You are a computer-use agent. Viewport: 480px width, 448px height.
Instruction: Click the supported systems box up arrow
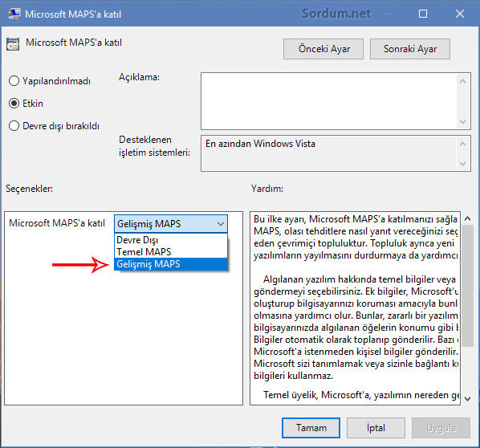(x=462, y=144)
